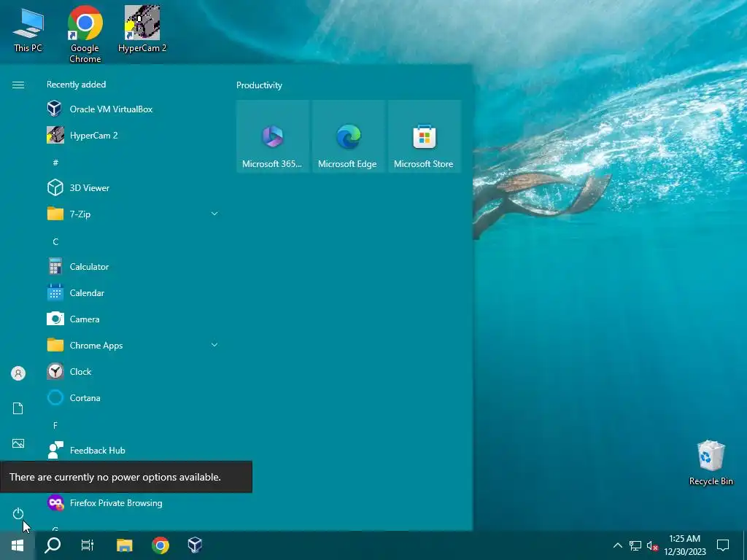Click the Productivity group title

259,85
